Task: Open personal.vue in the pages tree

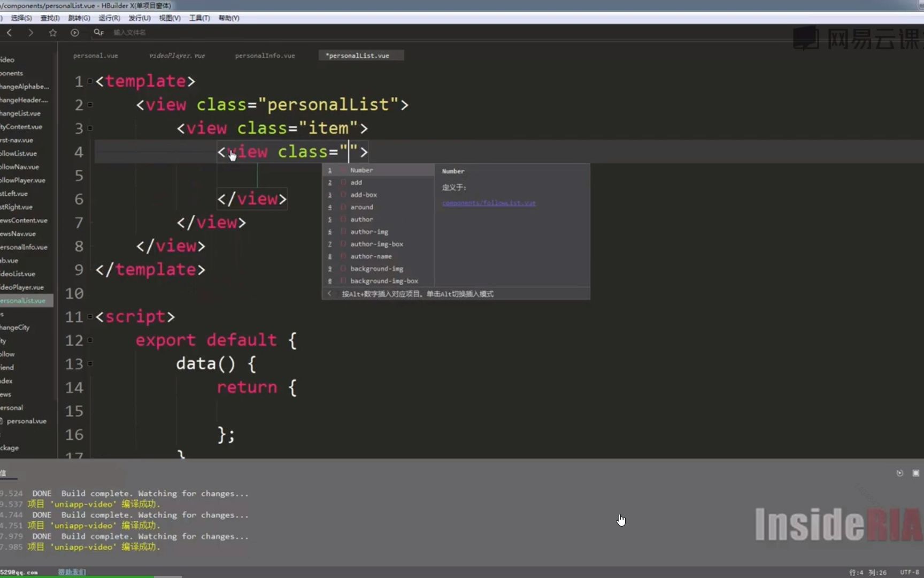Action: (x=27, y=421)
